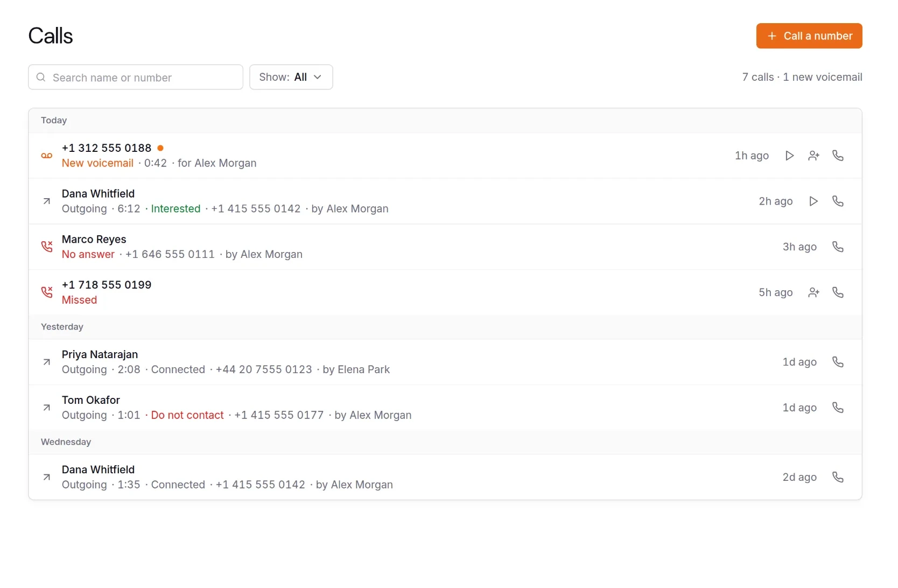Click the outgoing arrow beside the 2h ago Dana Whitfield call
The image size is (898, 588).
point(47,201)
